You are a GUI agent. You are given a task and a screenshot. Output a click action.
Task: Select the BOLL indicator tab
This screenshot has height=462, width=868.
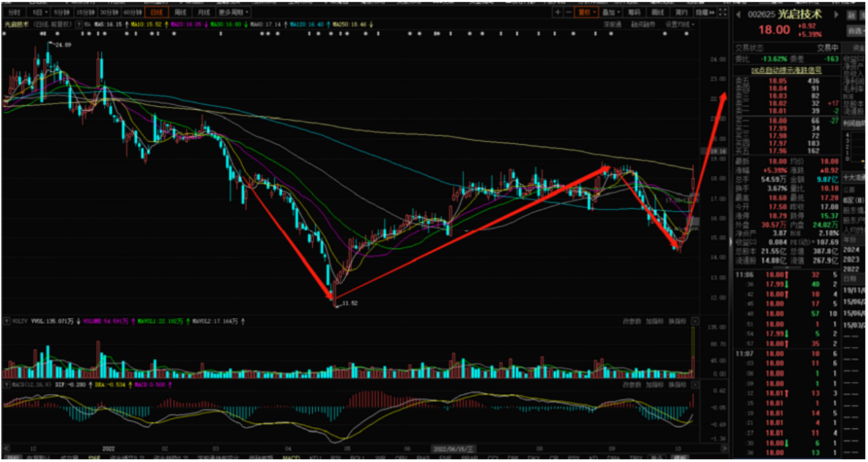coord(357,457)
